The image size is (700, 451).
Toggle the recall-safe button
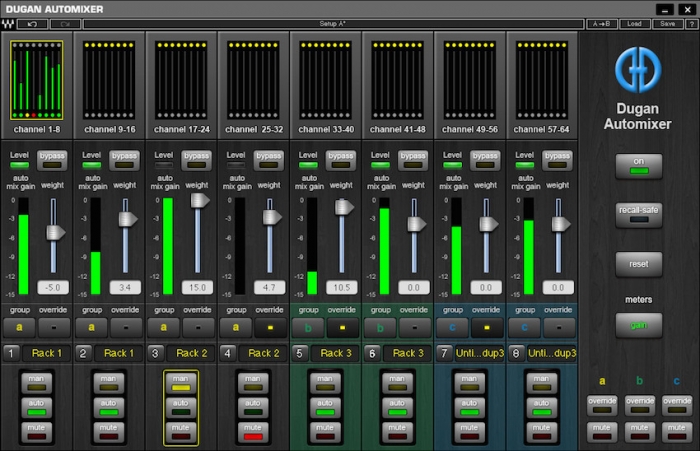pos(638,215)
